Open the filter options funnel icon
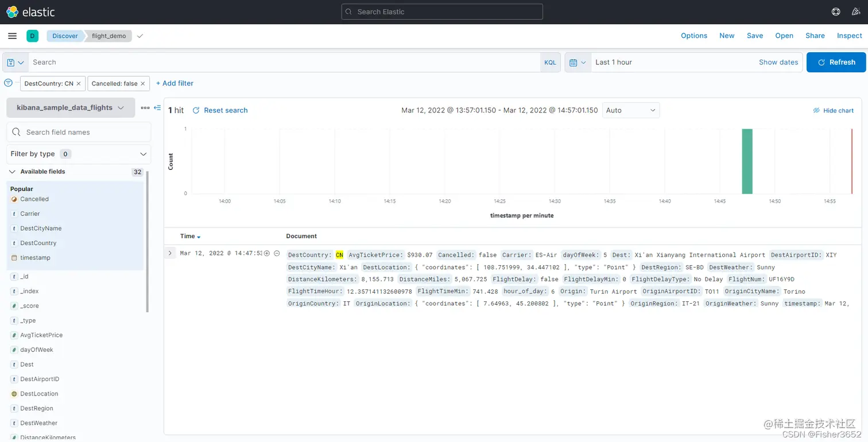Viewport: 868px width, 442px height. (x=8, y=83)
